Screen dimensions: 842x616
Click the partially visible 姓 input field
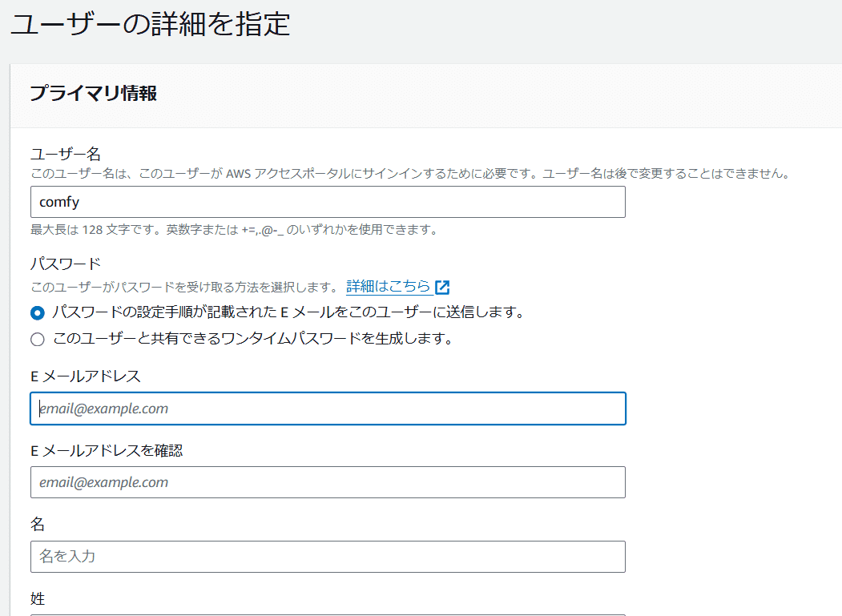328,614
